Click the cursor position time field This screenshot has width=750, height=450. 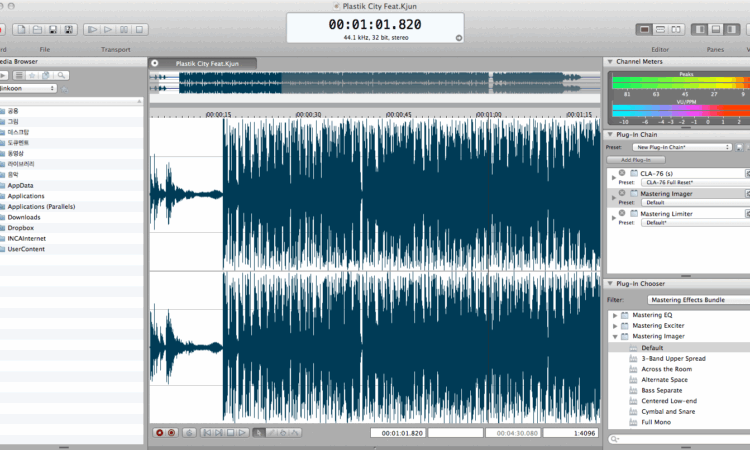click(397, 433)
